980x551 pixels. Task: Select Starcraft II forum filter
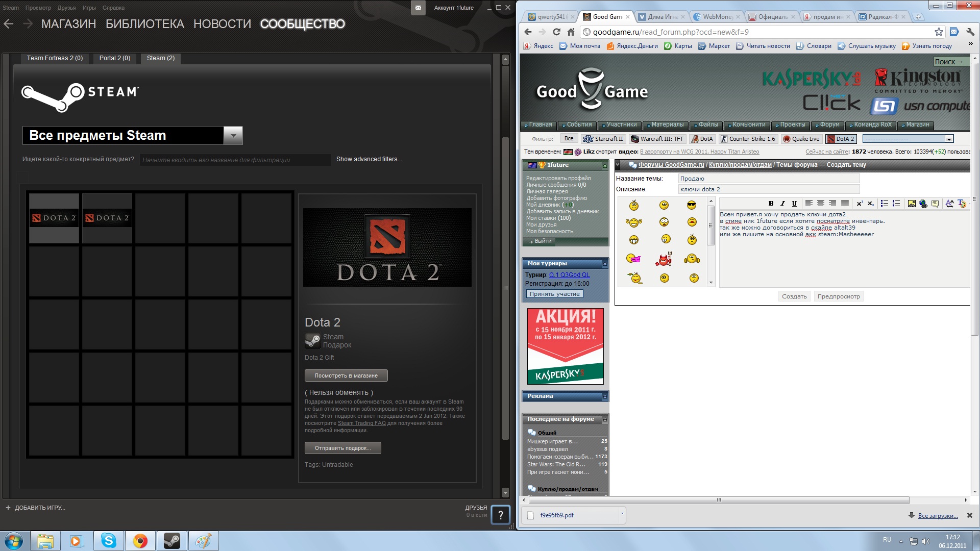(603, 139)
